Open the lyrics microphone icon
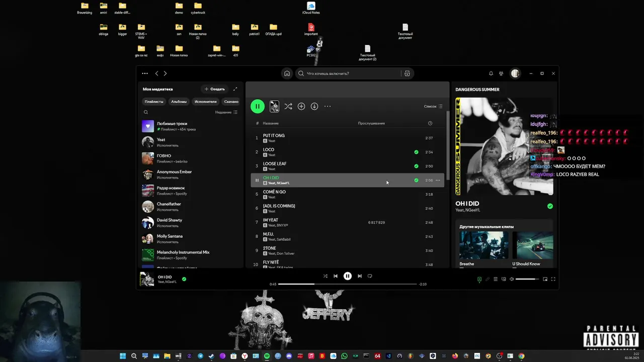This screenshot has width=644, height=362. [x=487, y=279]
